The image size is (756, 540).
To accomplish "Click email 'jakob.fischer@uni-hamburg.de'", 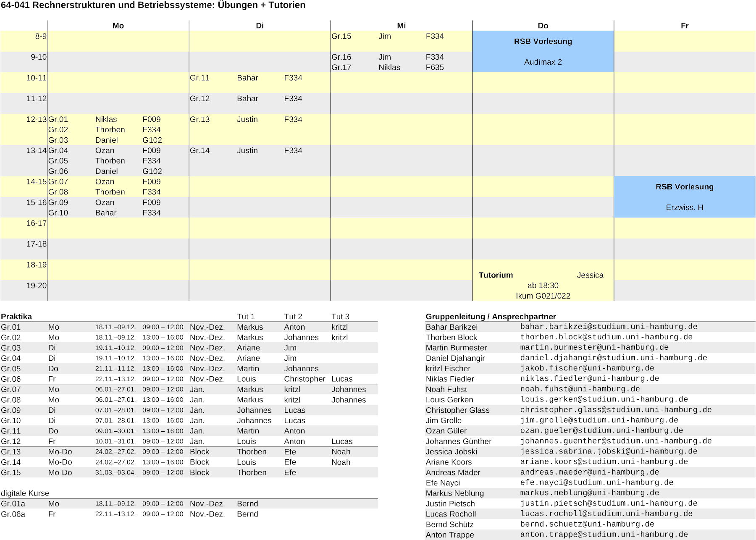I will pos(587,368).
